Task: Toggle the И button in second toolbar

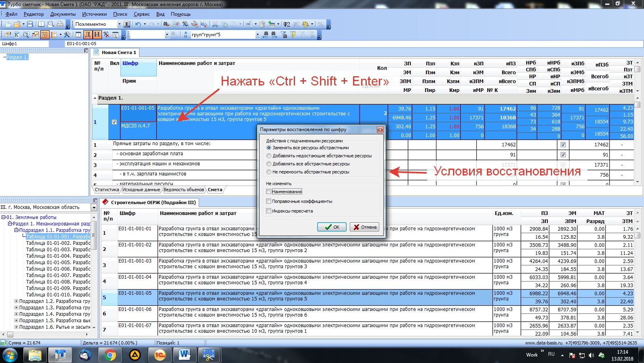Action: 96,35
